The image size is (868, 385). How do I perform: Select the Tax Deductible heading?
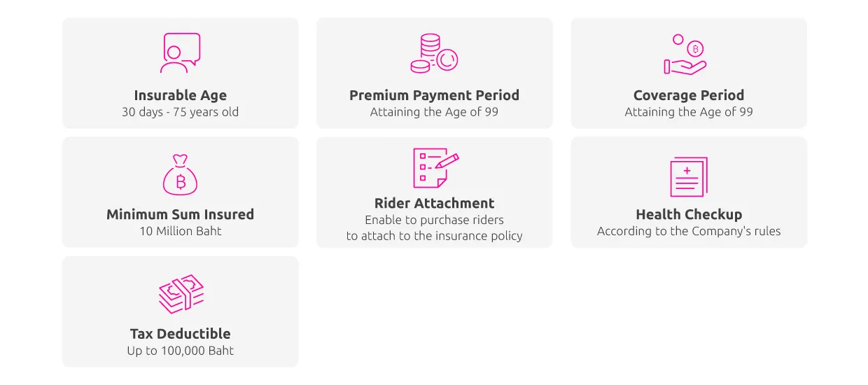181,333
